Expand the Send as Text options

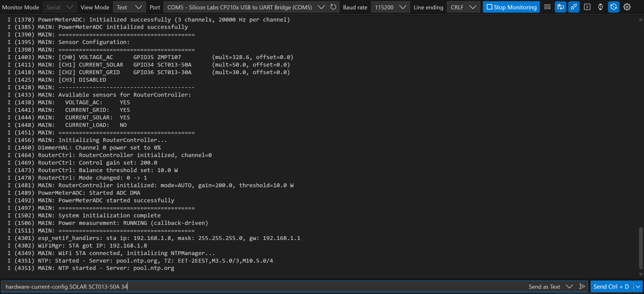pyautogui.click(x=569, y=287)
